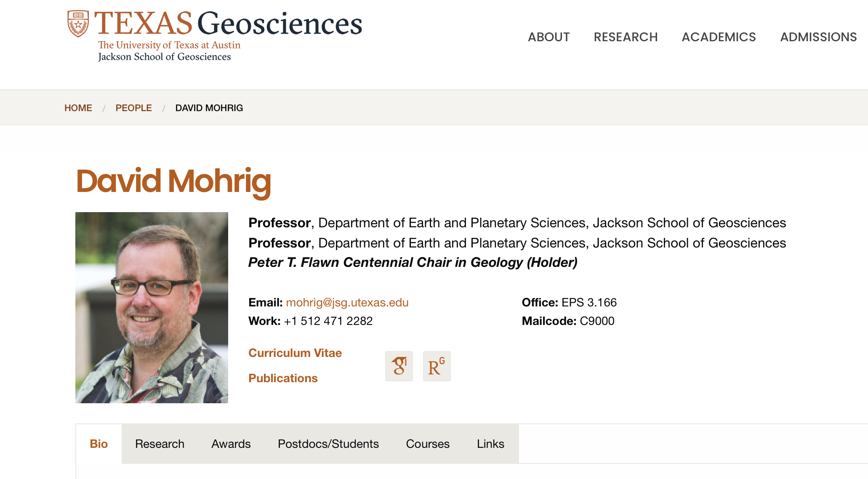Open the Postdocs/Students tab
Screen dimensions: 868x479
click(x=328, y=444)
